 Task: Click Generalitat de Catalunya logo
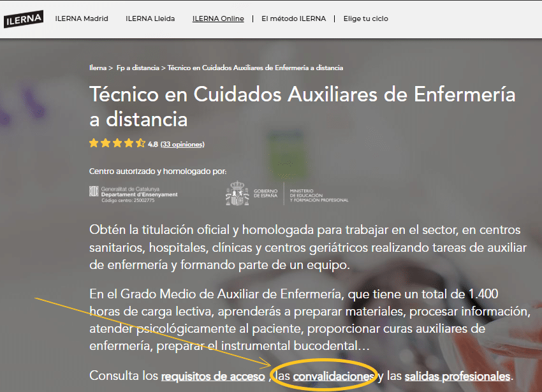133,194
